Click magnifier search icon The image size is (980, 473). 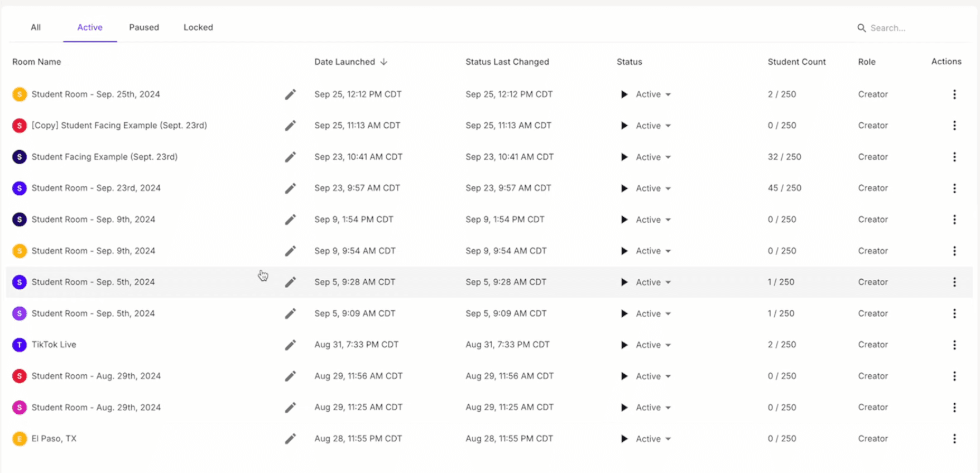862,28
